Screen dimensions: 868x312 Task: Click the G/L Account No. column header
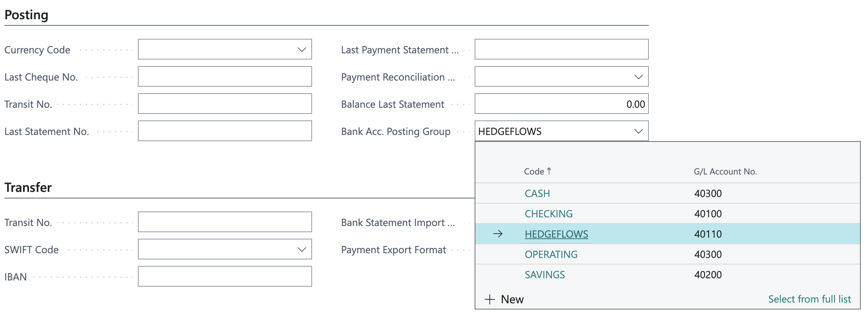pos(725,172)
